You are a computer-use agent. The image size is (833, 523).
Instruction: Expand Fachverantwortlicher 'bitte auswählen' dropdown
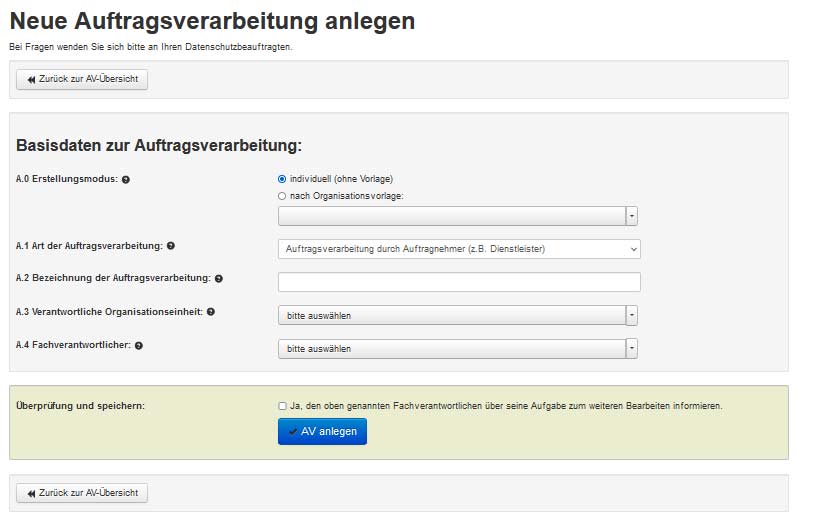point(457,349)
